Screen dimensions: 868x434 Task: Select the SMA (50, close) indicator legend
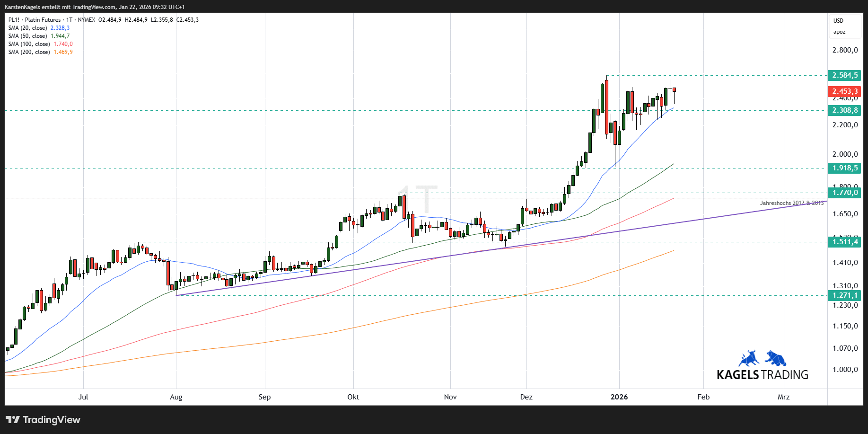tap(28, 36)
